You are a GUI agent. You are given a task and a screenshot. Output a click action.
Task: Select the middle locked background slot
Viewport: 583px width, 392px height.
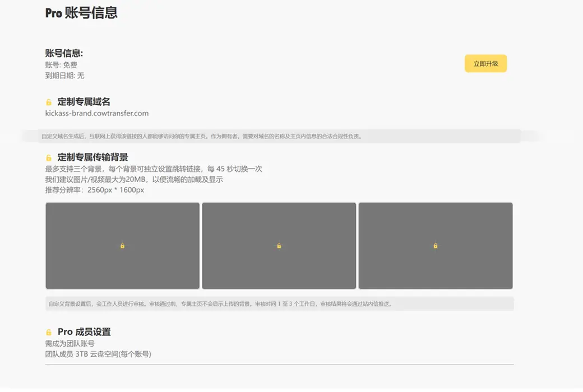279,246
